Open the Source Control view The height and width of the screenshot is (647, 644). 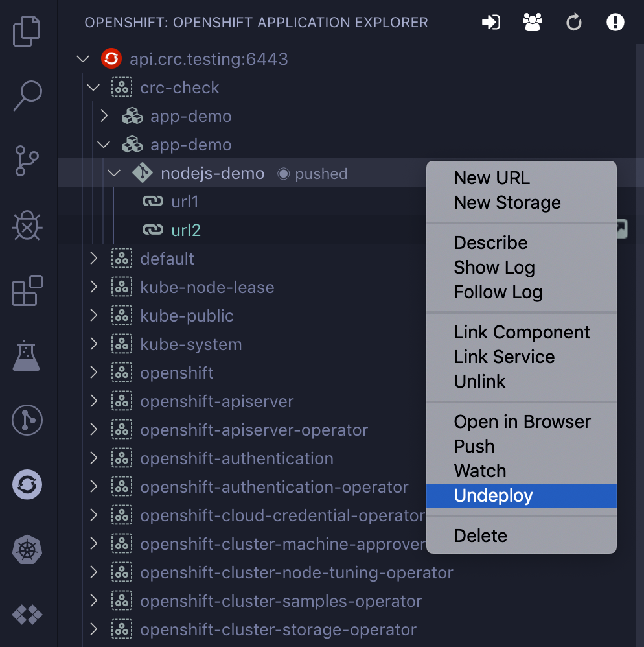pyautogui.click(x=27, y=161)
